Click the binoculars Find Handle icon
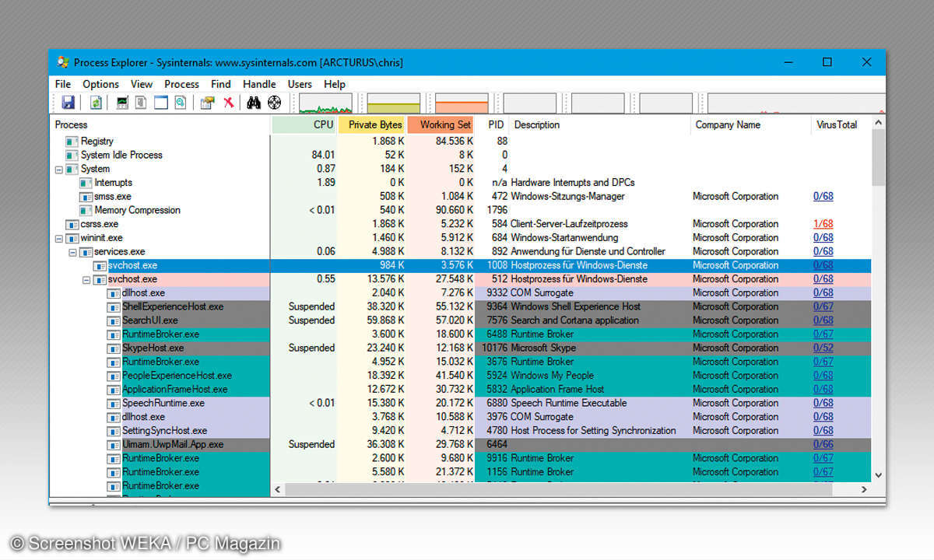 [254, 103]
